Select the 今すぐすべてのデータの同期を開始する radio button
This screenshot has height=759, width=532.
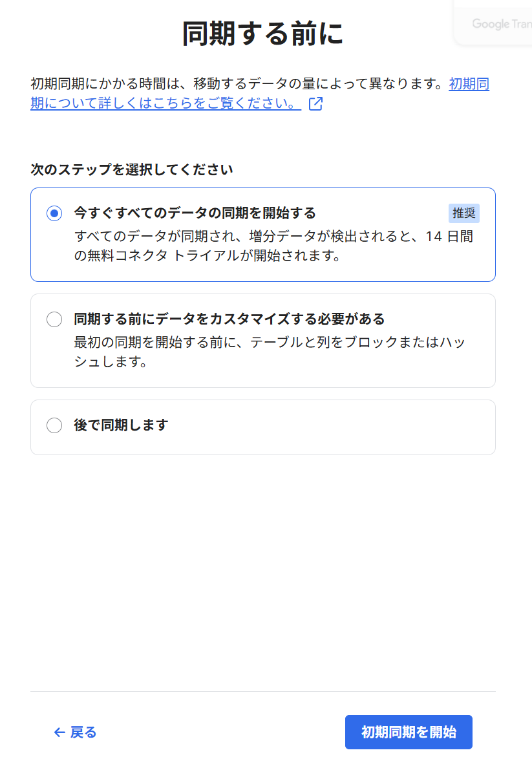(54, 213)
